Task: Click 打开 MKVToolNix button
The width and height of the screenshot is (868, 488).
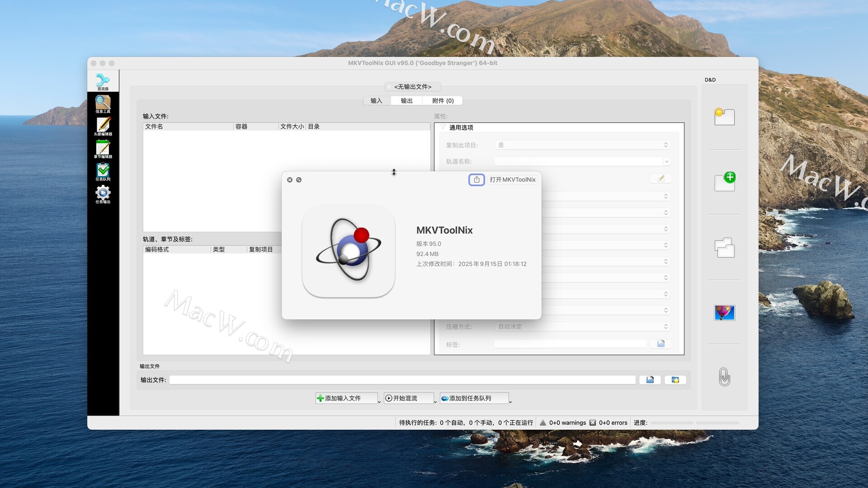Action: click(512, 179)
